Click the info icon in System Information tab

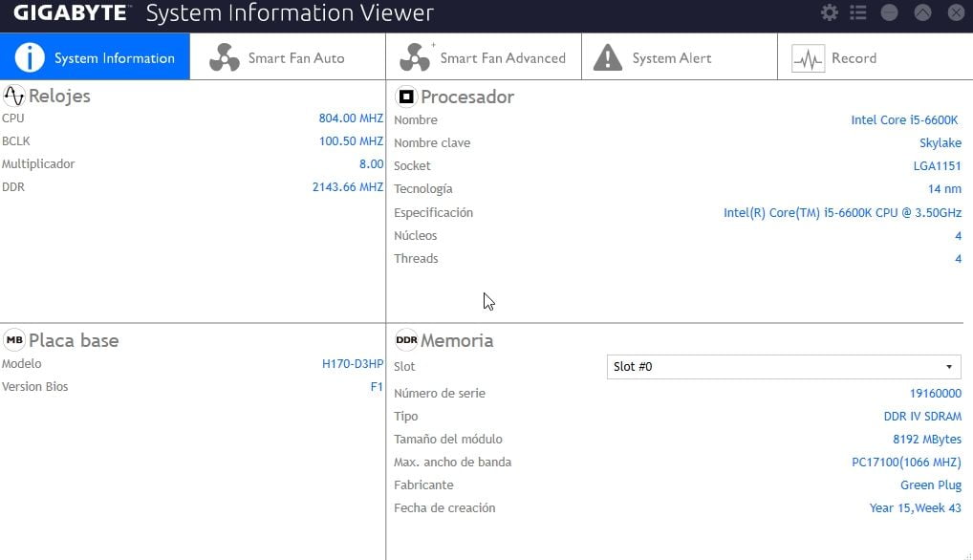click(30, 57)
